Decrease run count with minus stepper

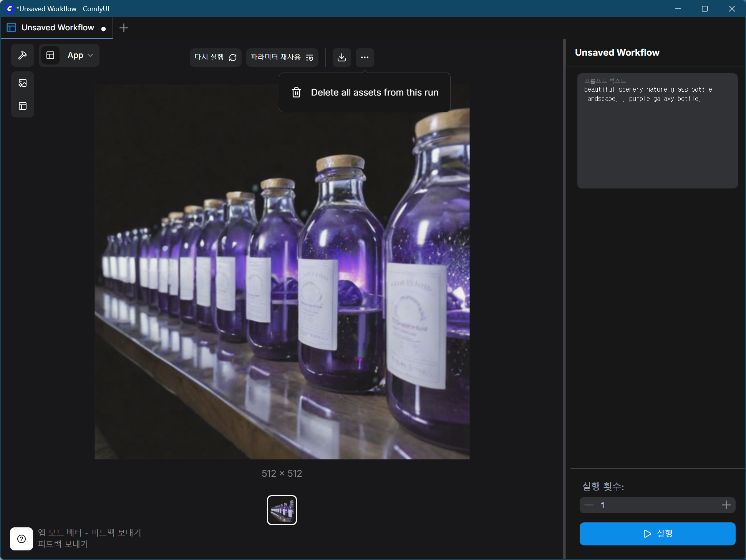coord(589,505)
